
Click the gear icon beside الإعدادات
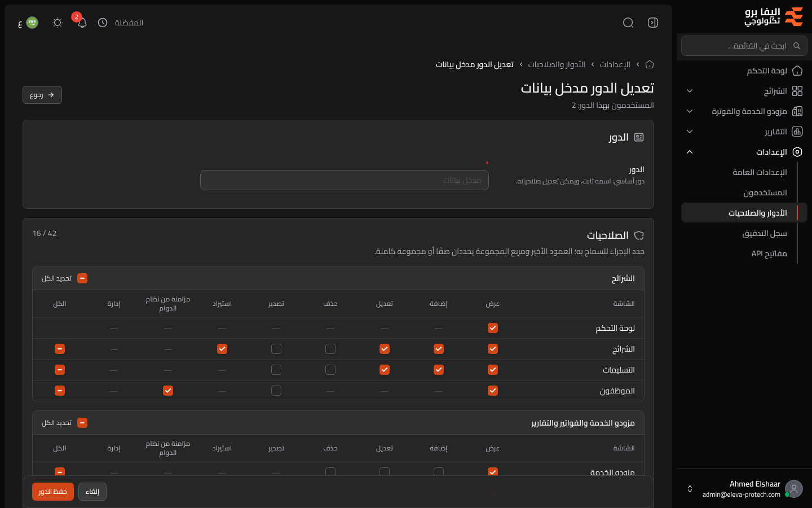point(797,152)
